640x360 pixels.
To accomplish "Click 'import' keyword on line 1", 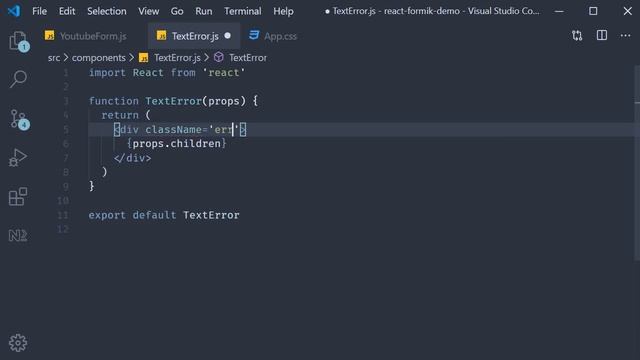I will click(x=107, y=73).
